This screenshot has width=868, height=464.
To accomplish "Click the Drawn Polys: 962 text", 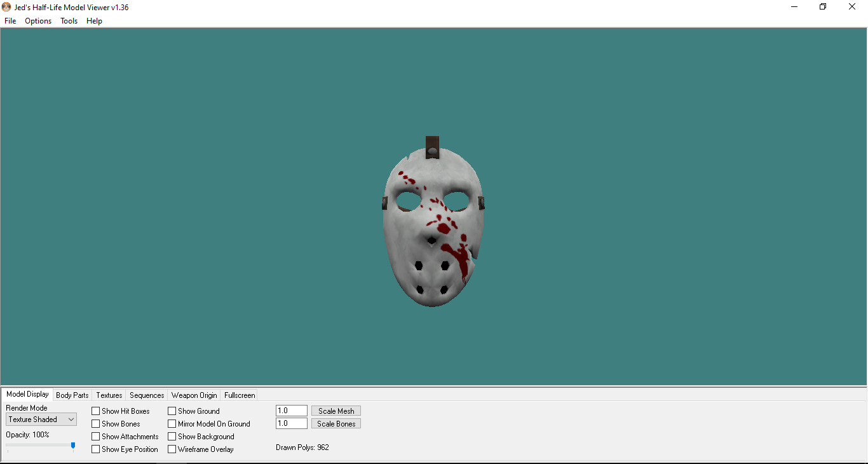I will (302, 447).
